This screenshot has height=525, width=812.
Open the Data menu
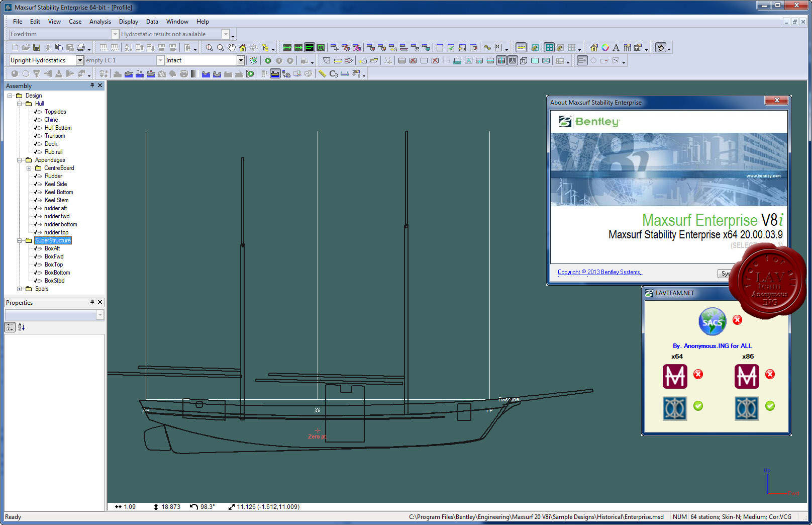click(x=152, y=22)
